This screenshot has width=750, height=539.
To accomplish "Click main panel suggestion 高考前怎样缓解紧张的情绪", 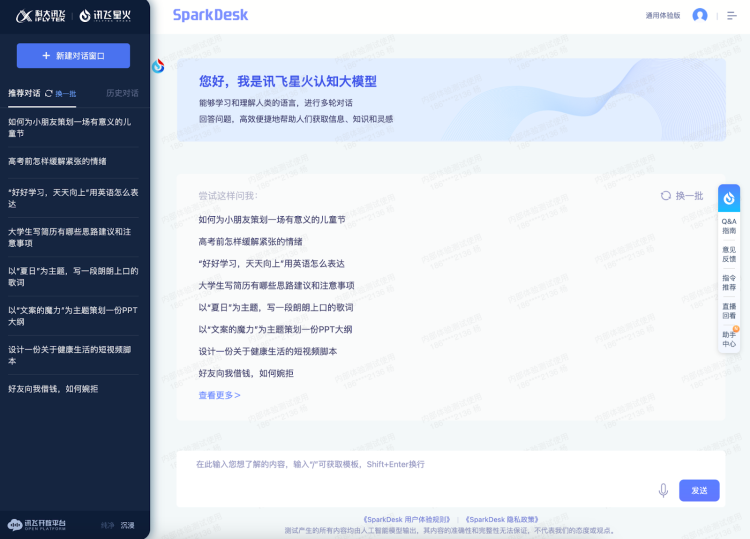I will 250,242.
